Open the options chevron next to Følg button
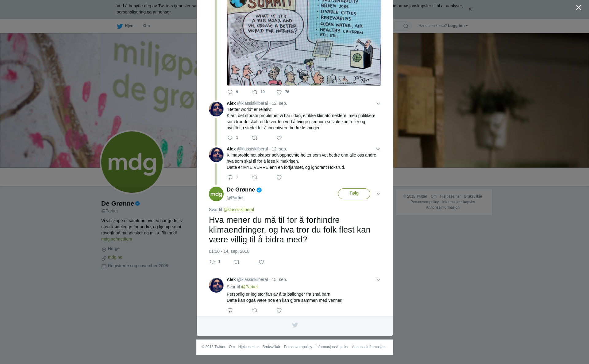The width and height of the screenshot is (589, 364). pyautogui.click(x=378, y=194)
